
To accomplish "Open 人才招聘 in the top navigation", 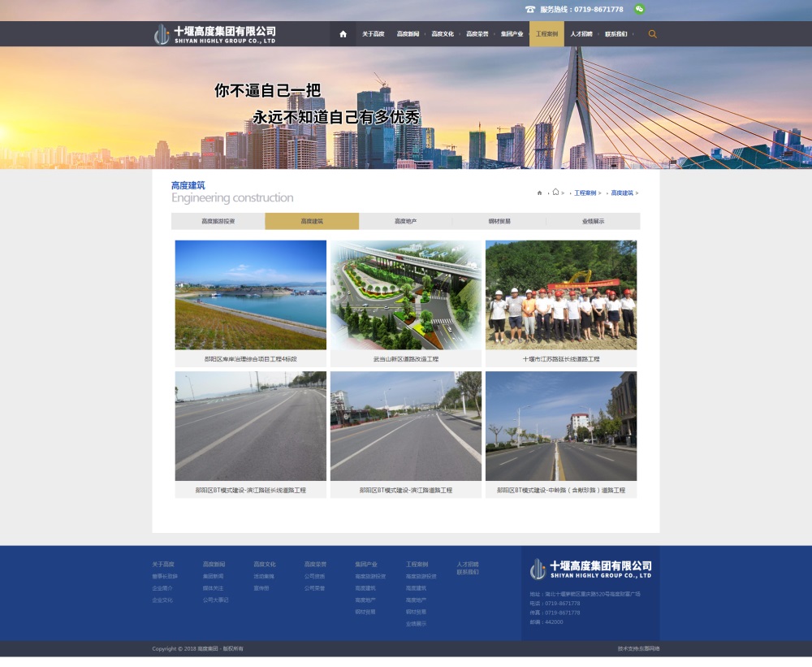I will pos(581,34).
